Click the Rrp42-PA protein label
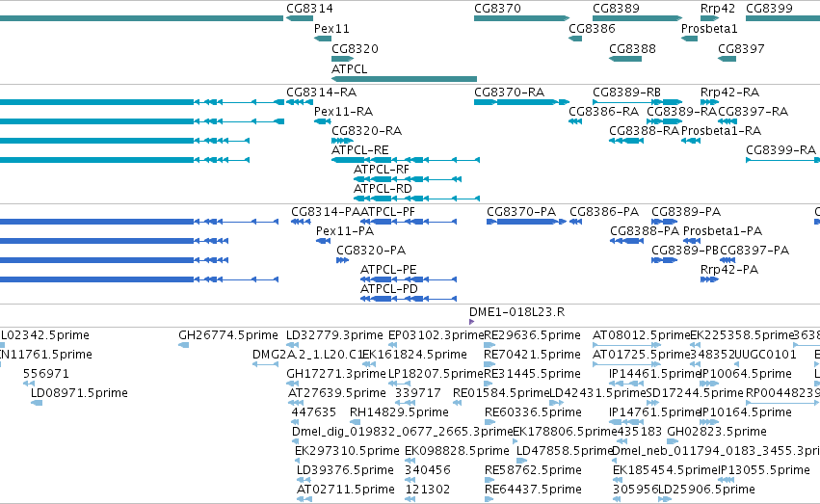820x504 pixels. click(729, 270)
